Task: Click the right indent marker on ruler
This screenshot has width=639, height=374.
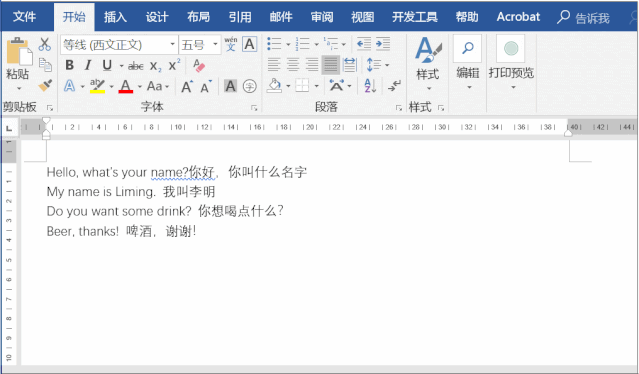Action: point(568,133)
